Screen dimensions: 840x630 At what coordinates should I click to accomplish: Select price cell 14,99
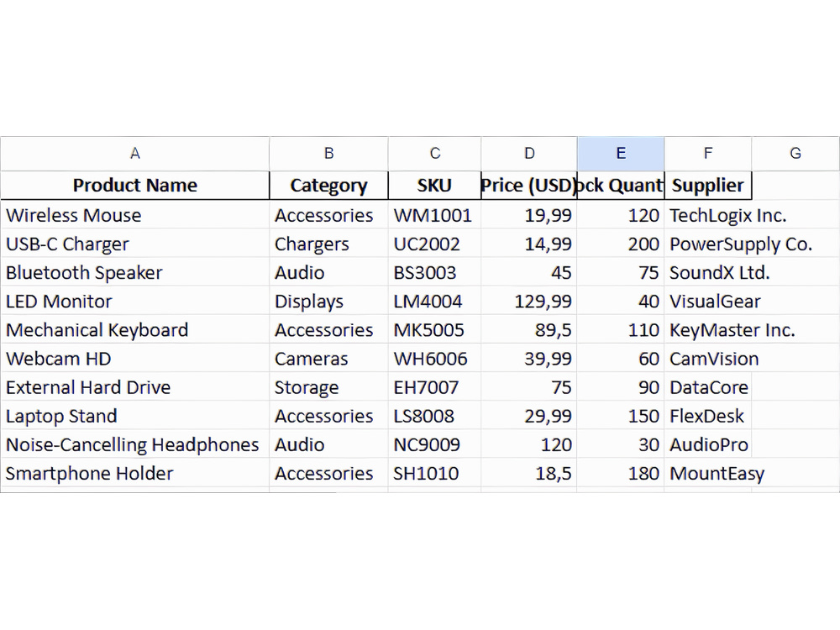coord(529,244)
